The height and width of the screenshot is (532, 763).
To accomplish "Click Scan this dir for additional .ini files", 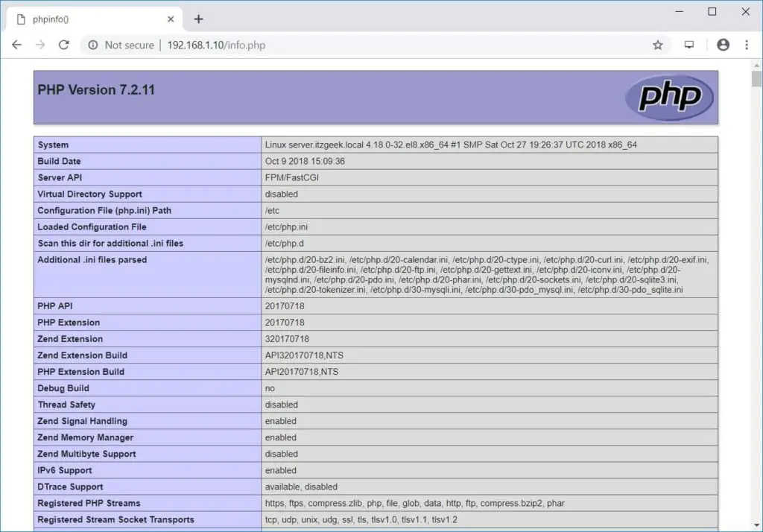I will tap(110, 244).
